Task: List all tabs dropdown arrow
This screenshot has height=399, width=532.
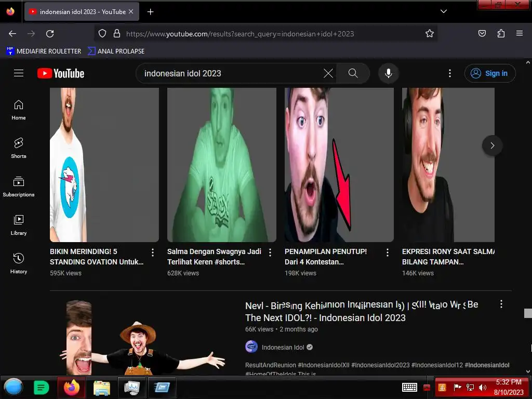Action: point(444,11)
